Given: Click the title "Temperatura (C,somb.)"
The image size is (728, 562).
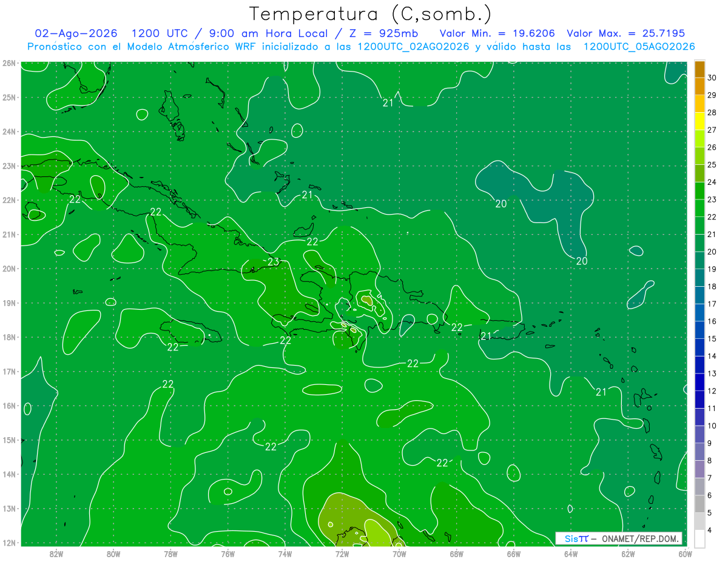Looking at the screenshot, I should click(x=371, y=15).
